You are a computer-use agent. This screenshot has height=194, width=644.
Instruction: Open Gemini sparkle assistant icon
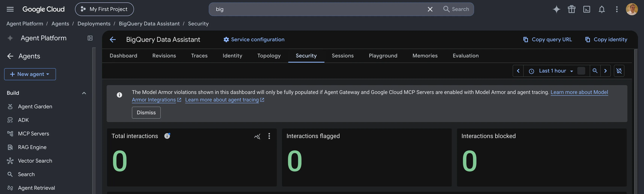coord(557,9)
